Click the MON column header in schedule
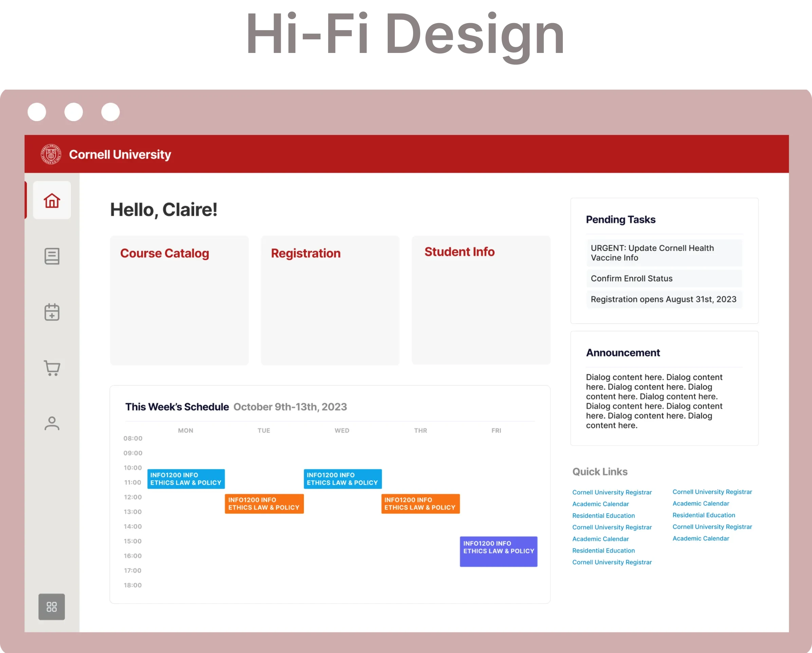Viewport: 812px width, 653px height. coord(186,430)
